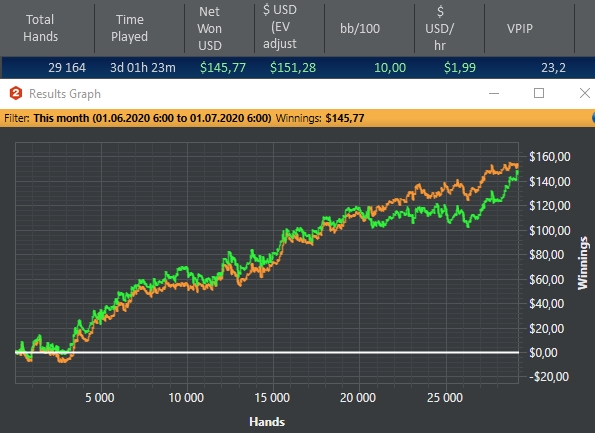Click the $100,00 axis label
This screenshot has width=595, height=433.
pos(549,230)
